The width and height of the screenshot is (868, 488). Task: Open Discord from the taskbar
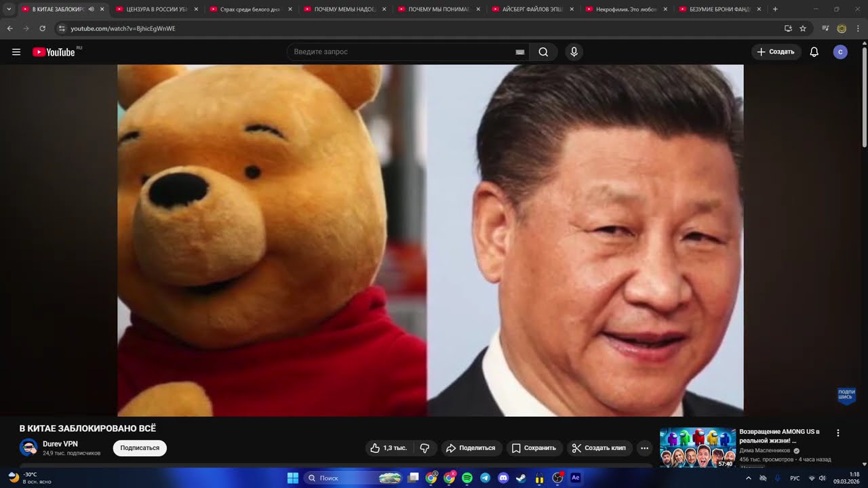point(503,478)
